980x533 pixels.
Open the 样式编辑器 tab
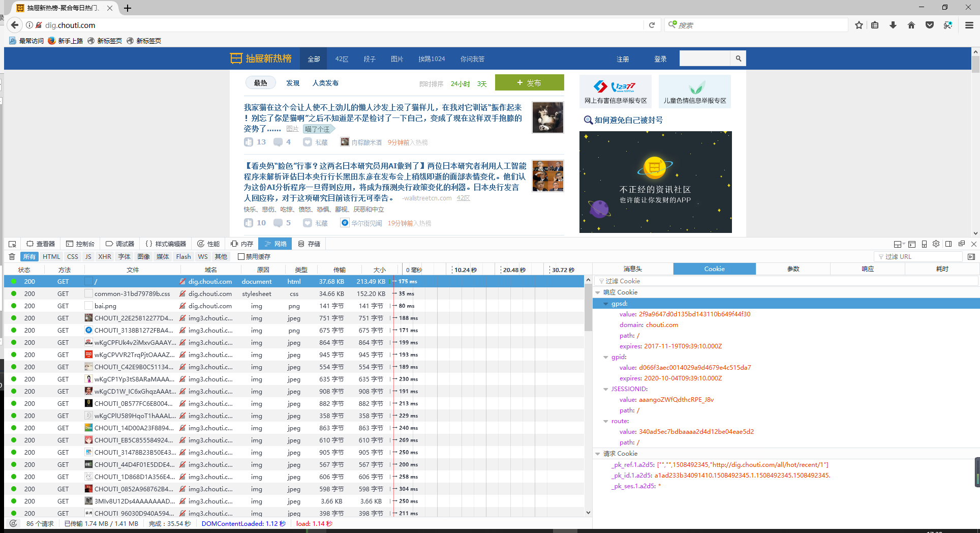[x=166, y=244]
